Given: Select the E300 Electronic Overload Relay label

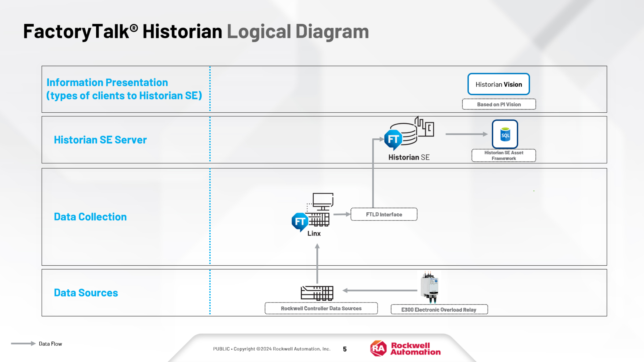Looking at the screenshot, I should click(x=439, y=309).
